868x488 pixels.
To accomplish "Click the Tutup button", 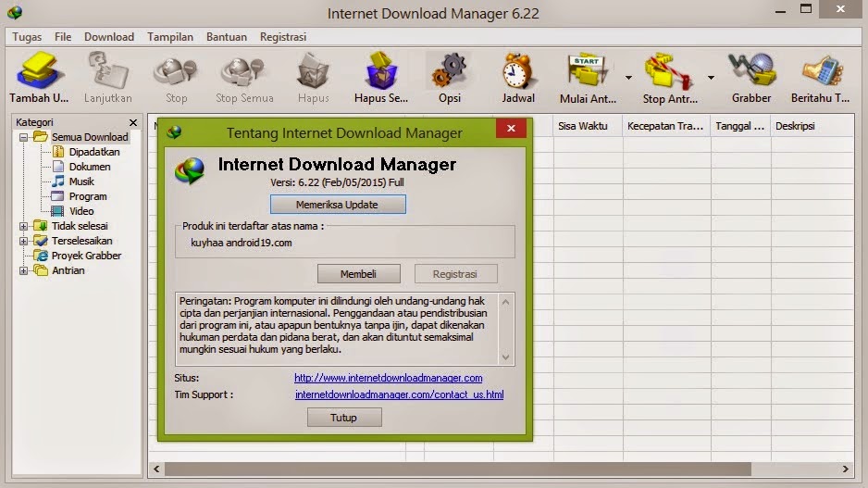I will pyautogui.click(x=344, y=417).
